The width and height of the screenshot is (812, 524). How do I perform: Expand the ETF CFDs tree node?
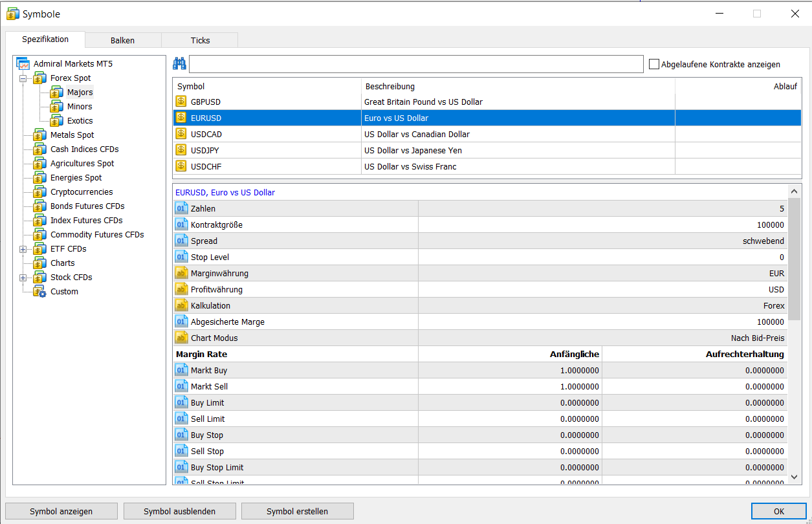pos(23,249)
